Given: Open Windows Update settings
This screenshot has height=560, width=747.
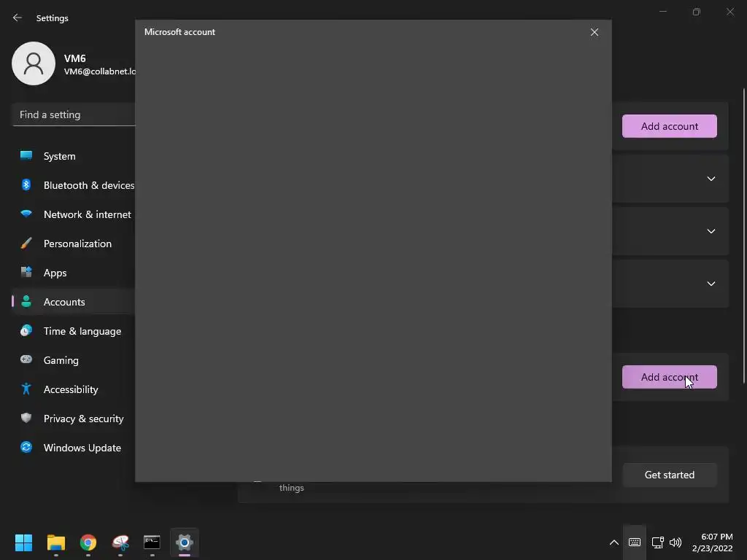Looking at the screenshot, I should (74, 448).
